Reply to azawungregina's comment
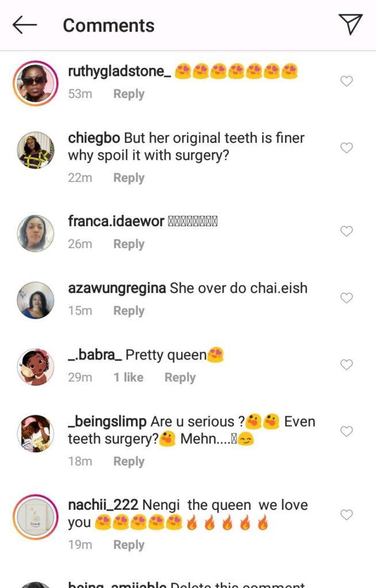The height and width of the screenshot is (588, 376). tap(129, 311)
